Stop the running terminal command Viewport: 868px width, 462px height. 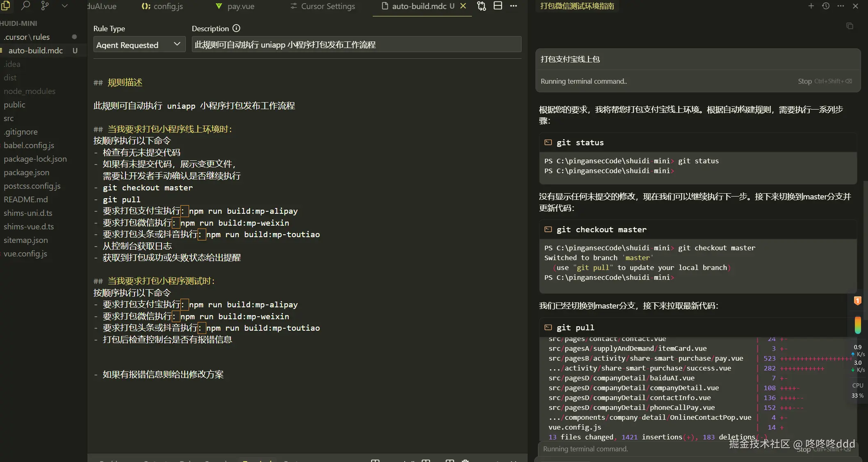click(804, 81)
